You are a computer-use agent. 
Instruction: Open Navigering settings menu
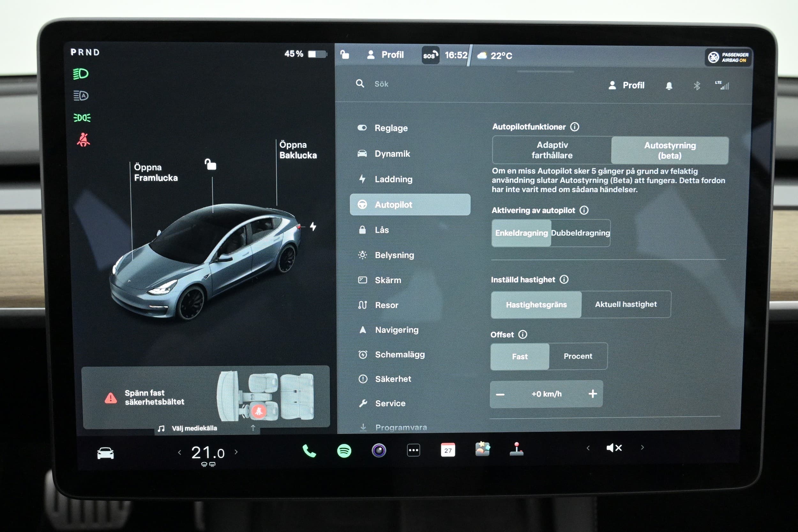click(410, 330)
